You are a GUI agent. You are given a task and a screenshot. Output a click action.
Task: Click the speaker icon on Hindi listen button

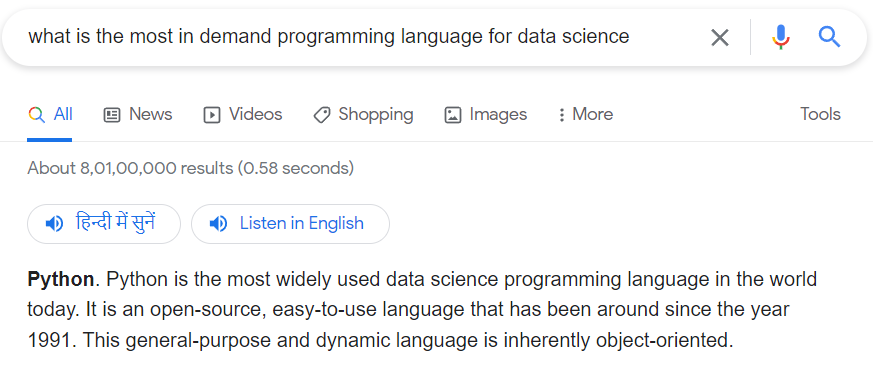click(54, 224)
